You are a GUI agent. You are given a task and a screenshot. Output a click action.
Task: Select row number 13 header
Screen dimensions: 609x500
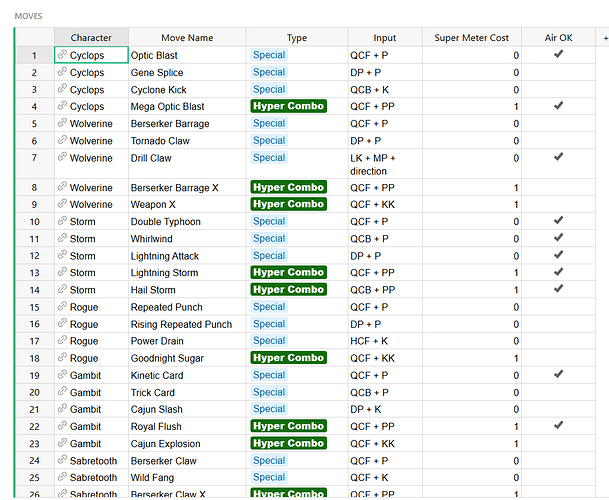click(35, 273)
